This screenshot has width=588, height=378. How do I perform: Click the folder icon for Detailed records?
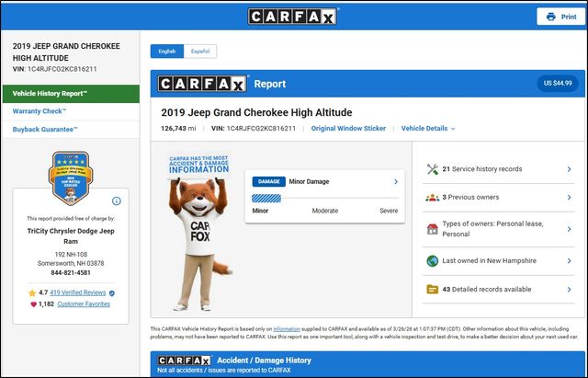(433, 289)
